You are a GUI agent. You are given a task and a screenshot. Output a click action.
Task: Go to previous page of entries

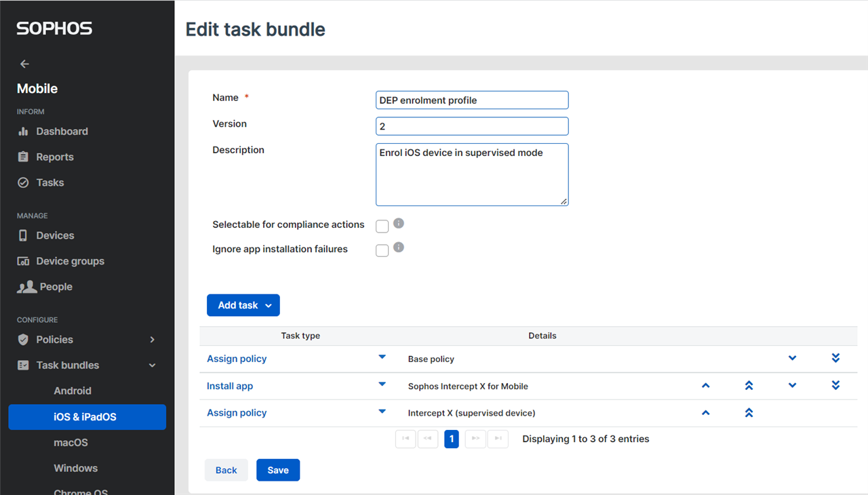428,439
